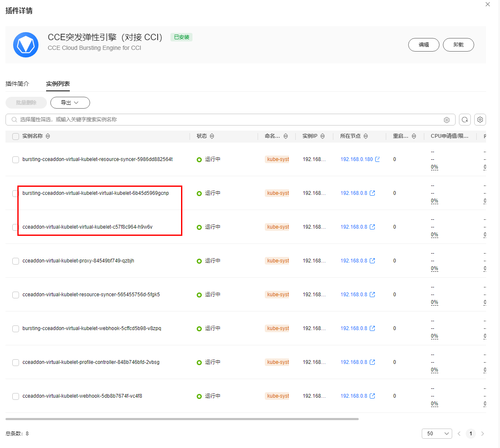Screen dimensions: 500x448
Task: Click page number 1
Action: [x=471, y=433]
